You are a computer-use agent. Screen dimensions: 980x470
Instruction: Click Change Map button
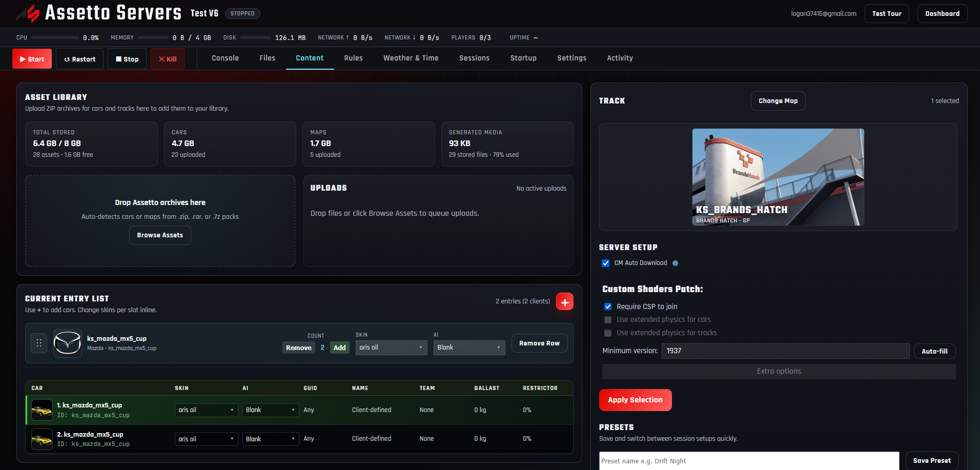click(778, 101)
